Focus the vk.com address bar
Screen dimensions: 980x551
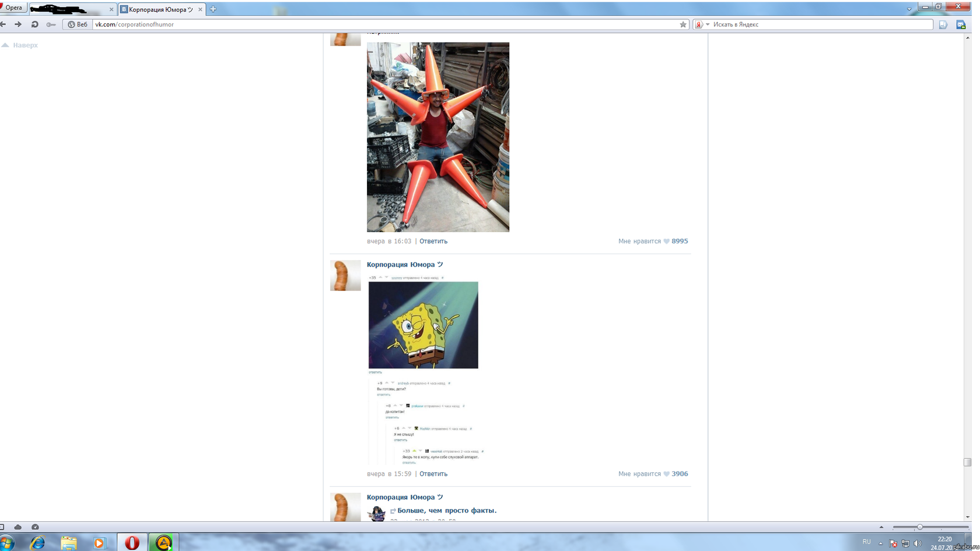(385, 24)
